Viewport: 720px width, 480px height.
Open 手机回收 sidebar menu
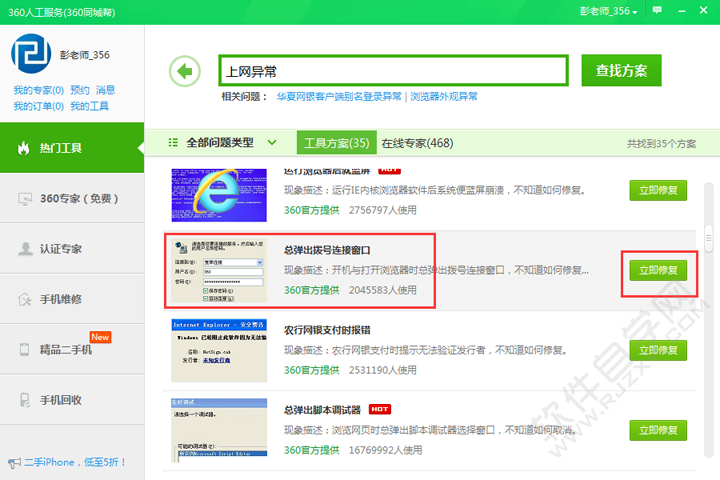72,400
